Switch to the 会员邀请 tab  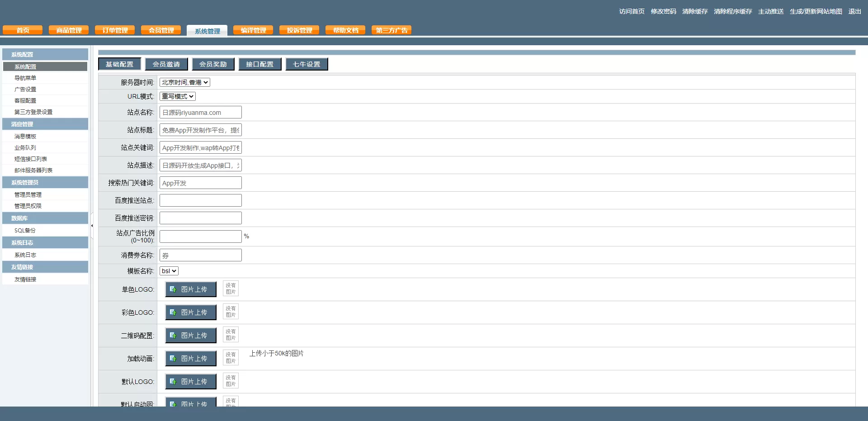(166, 64)
